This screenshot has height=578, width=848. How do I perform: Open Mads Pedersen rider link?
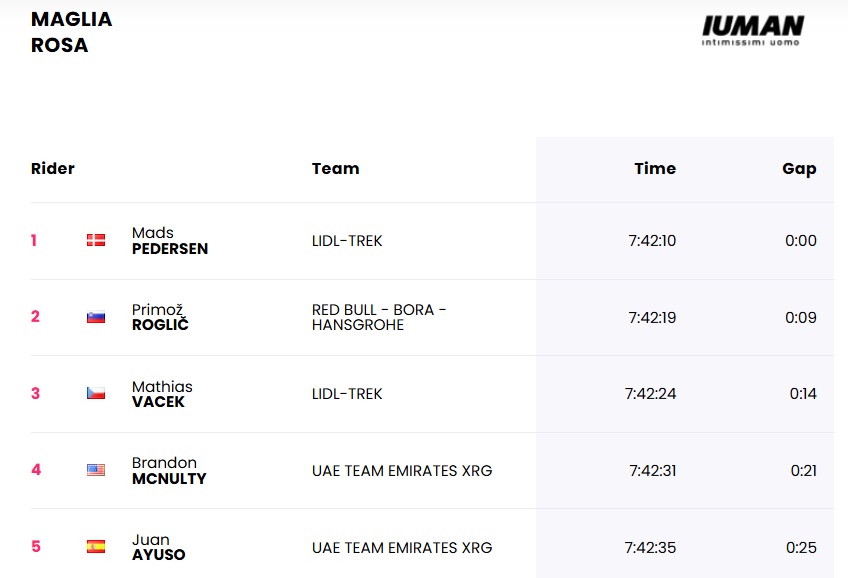pyautogui.click(x=169, y=241)
